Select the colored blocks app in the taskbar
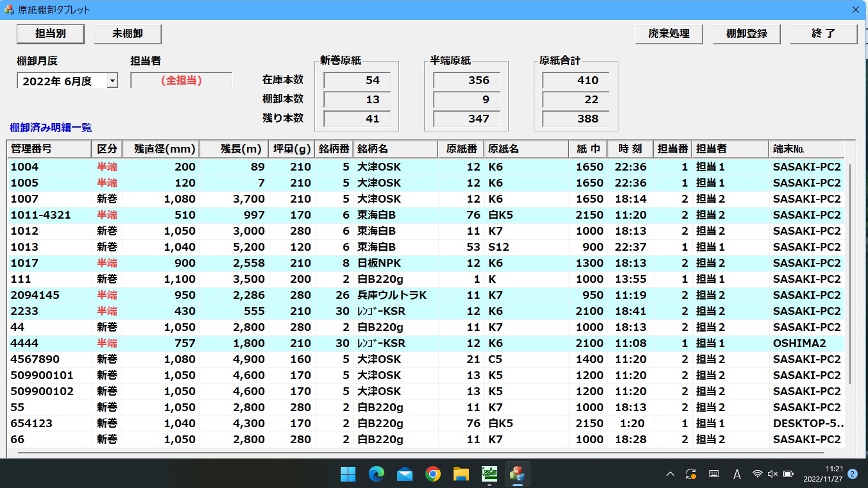868x488 pixels. coord(516,474)
